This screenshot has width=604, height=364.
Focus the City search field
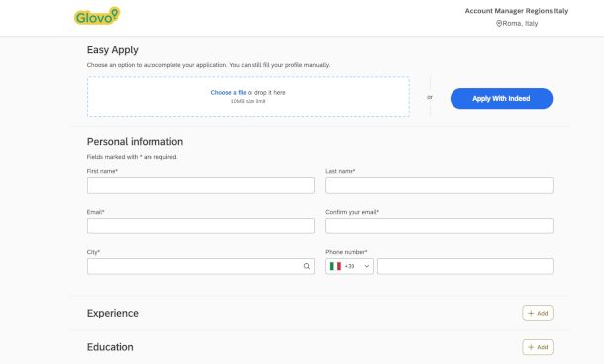(201, 266)
